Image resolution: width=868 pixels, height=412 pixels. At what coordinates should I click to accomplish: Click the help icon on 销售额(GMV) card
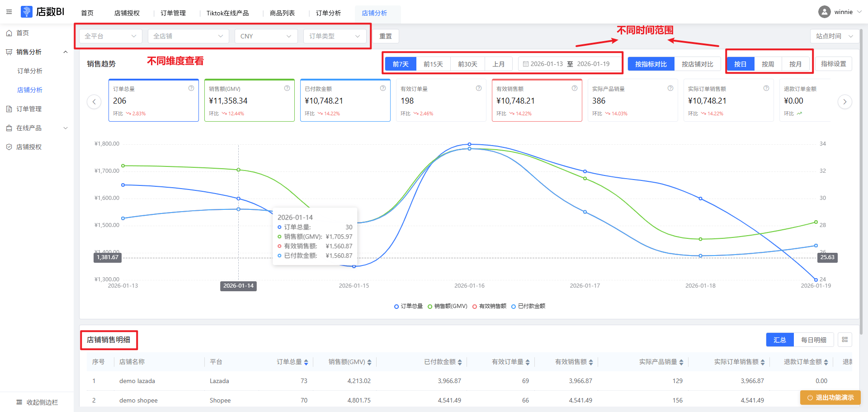point(287,88)
